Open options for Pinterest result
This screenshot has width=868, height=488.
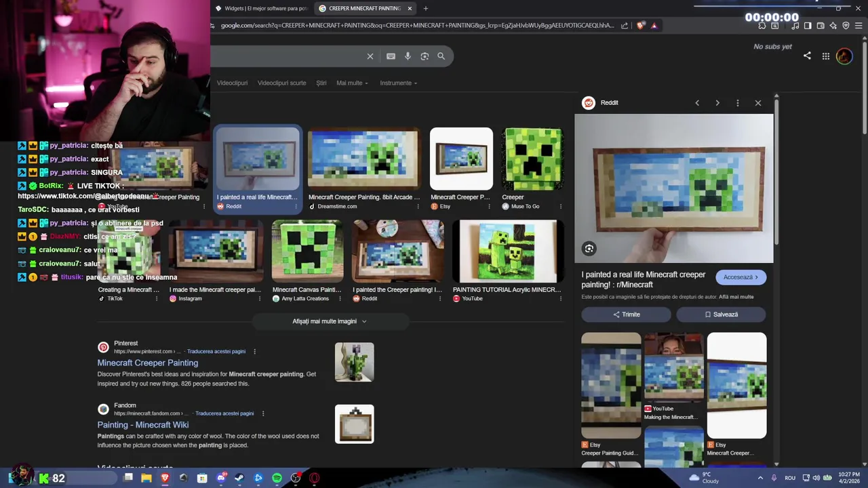tap(255, 352)
